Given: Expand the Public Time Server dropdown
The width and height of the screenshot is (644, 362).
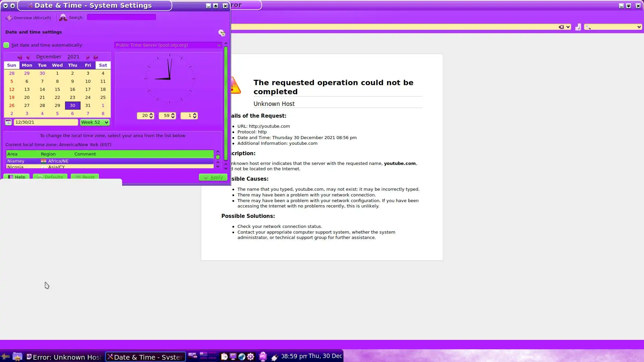Looking at the screenshot, I should coord(168,45).
